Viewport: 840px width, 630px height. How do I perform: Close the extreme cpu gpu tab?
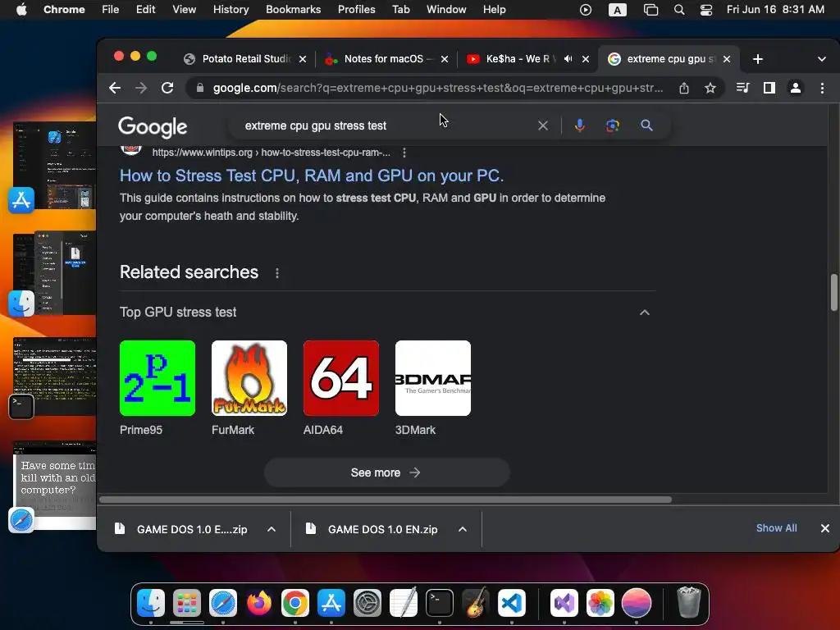click(x=727, y=59)
